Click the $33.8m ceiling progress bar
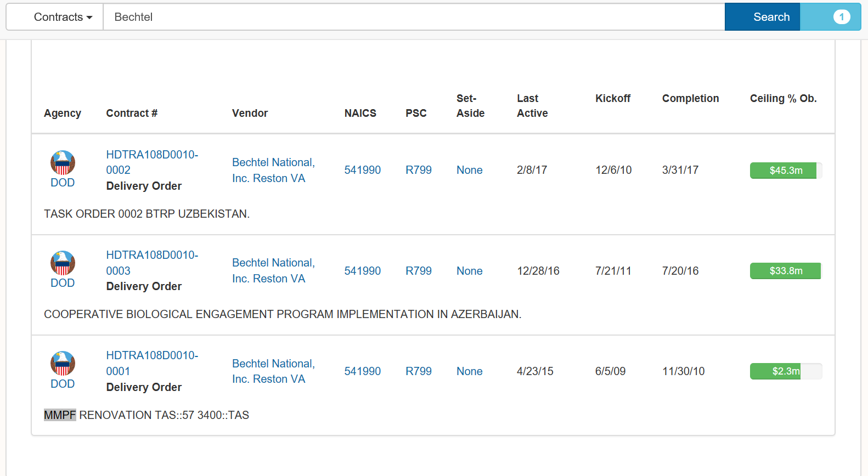This screenshot has width=868, height=476. [785, 271]
